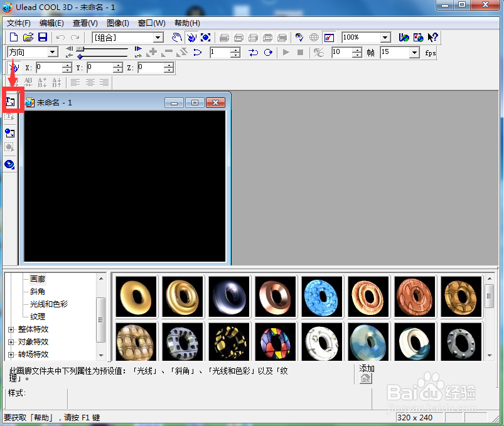Open the 窗口(W) menu

tap(152, 23)
